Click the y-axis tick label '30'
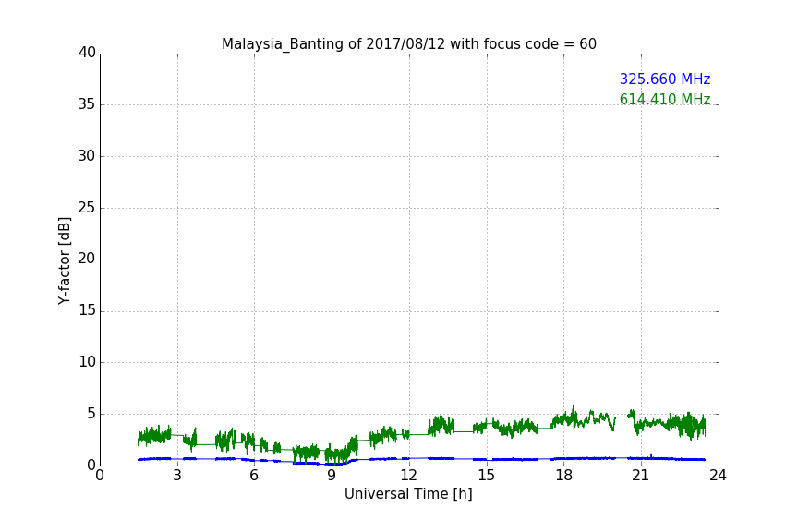Viewport: 798px width, 532px height. coord(87,156)
